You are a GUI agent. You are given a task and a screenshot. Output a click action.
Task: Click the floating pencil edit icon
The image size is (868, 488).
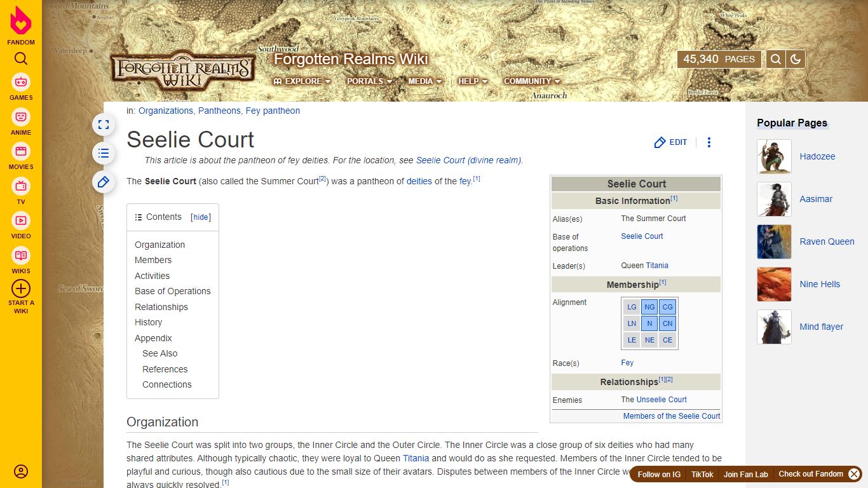pos(104,182)
